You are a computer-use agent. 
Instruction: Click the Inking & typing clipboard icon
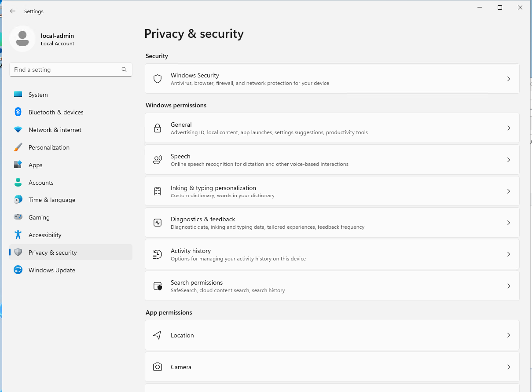[x=158, y=191]
